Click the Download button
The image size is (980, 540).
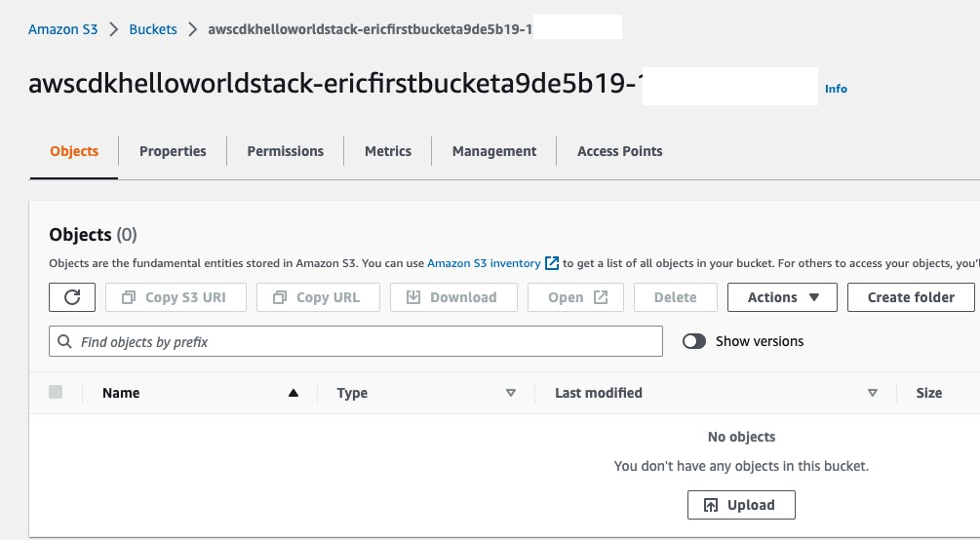coord(453,297)
